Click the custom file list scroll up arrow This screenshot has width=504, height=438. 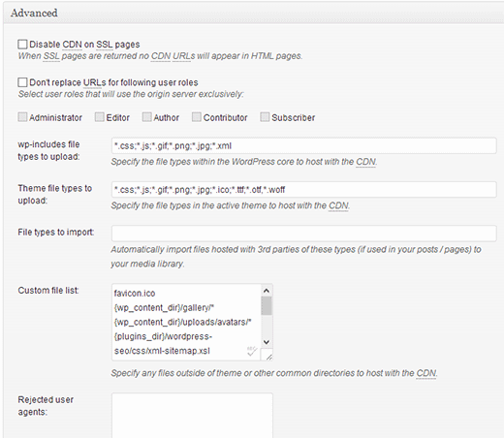267,291
